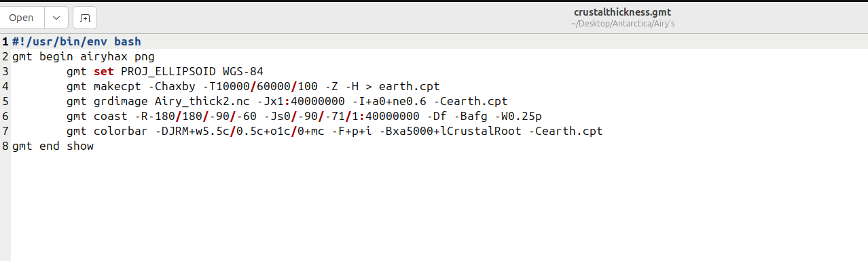Click '-T10000/60000/100' range option
This screenshot has height=261, width=868.
click(260, 87)
